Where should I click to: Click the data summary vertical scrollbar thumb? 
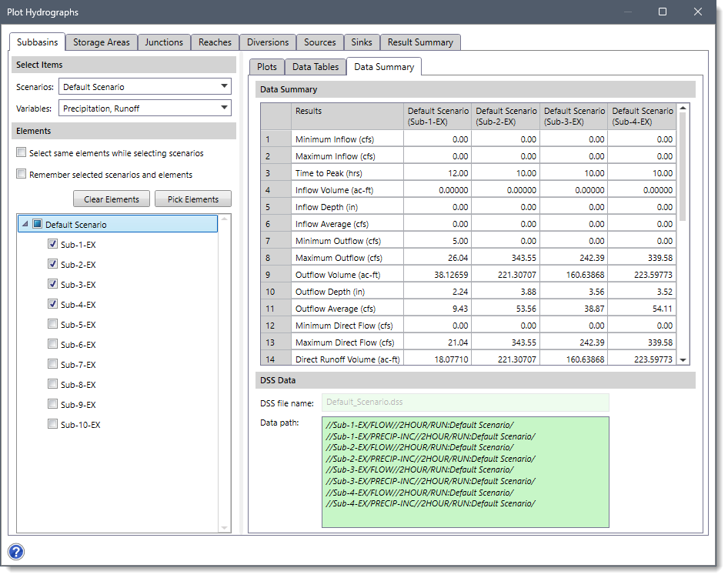683,166
